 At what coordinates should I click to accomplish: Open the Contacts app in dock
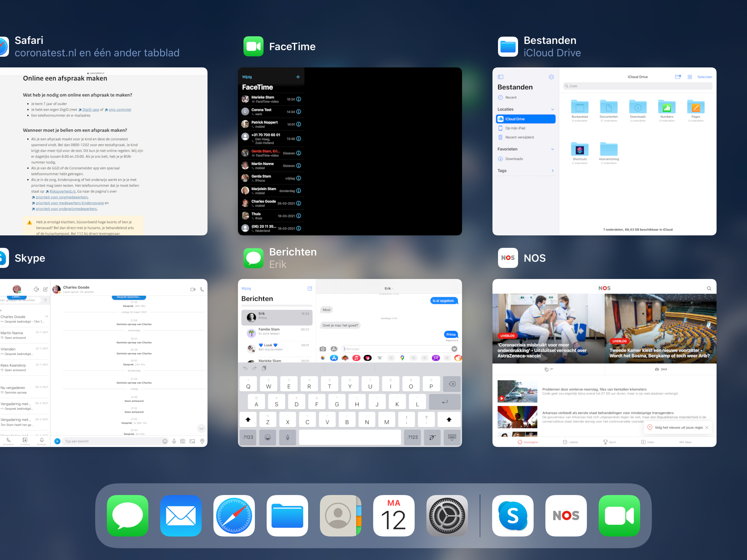click(340, 515)
